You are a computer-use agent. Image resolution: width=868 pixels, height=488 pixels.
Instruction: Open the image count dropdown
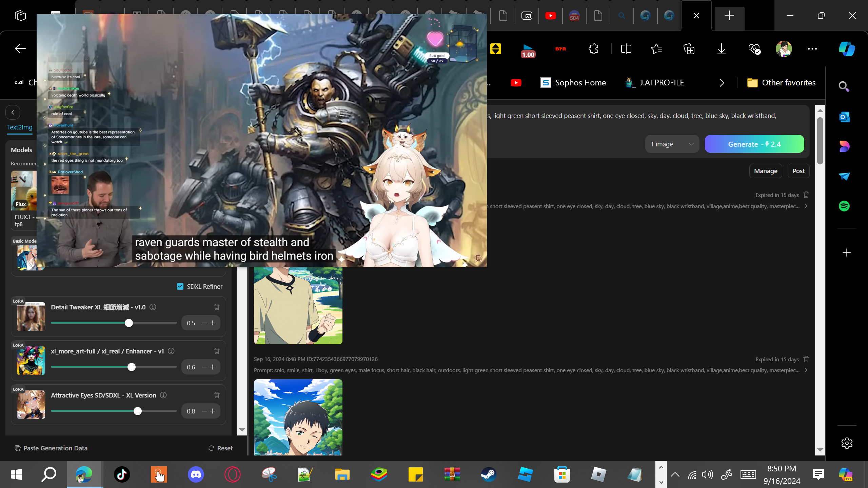tap(672, 144)
